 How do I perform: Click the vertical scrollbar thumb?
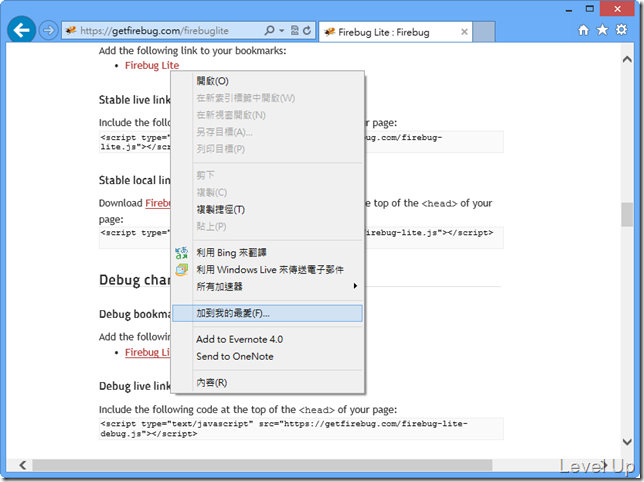(x=627, y=214)
